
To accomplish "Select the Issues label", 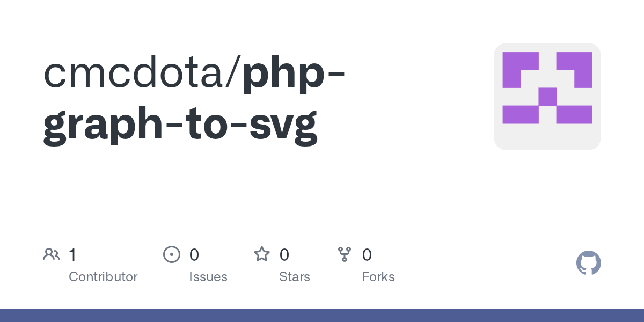I will pyautogui.click(x=208, y=277).
